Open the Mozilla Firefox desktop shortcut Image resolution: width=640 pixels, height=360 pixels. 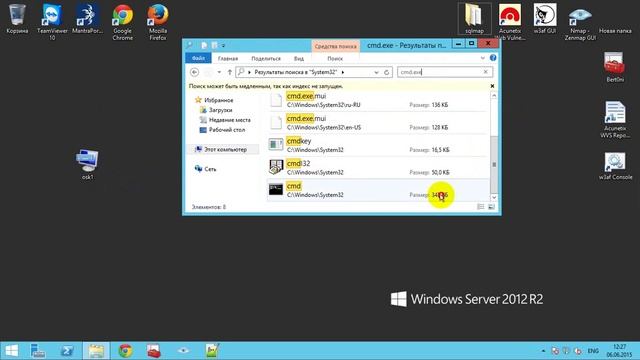[158, 21]
